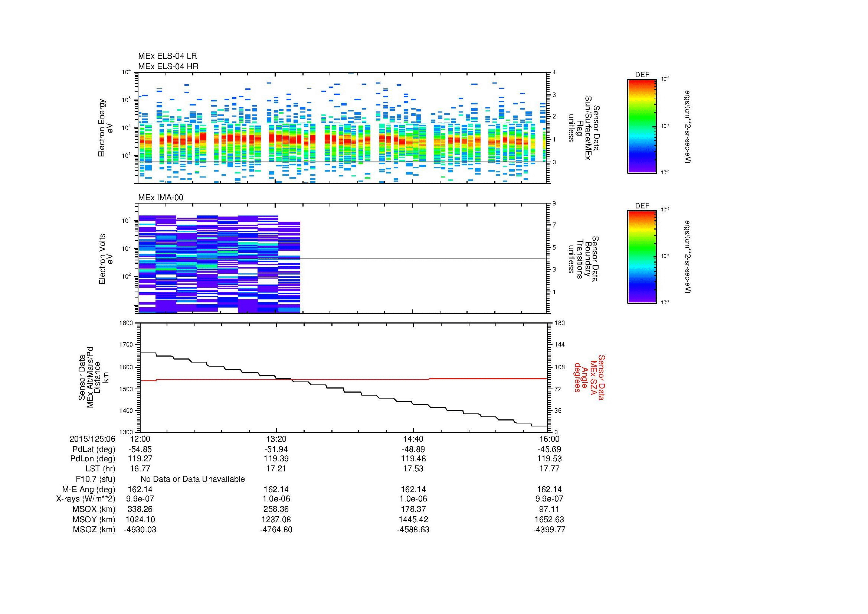Click the Boundary Transitions axis label

click(x=583, y=259)
